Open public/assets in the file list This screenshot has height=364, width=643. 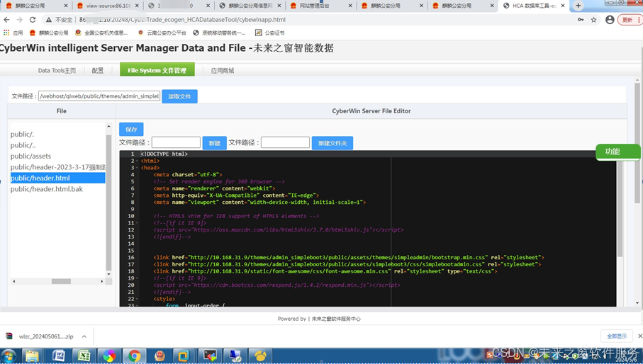(x=58, y=156)
